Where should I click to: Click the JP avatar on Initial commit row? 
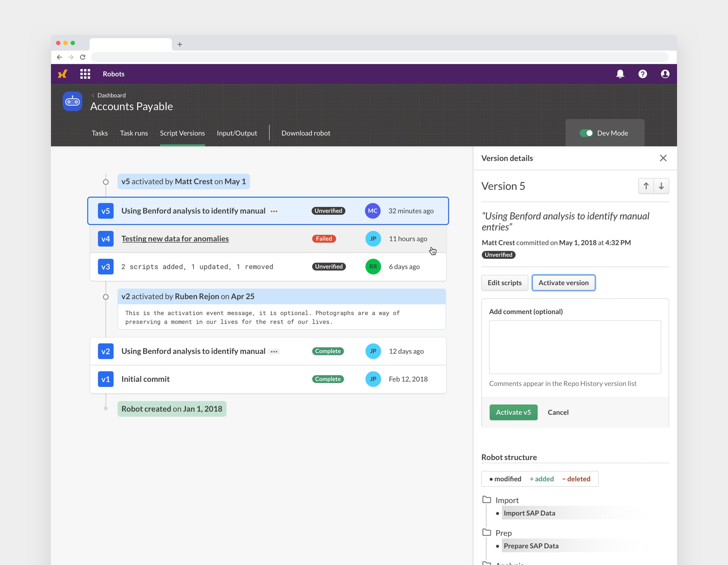click(x=373, y=379)
